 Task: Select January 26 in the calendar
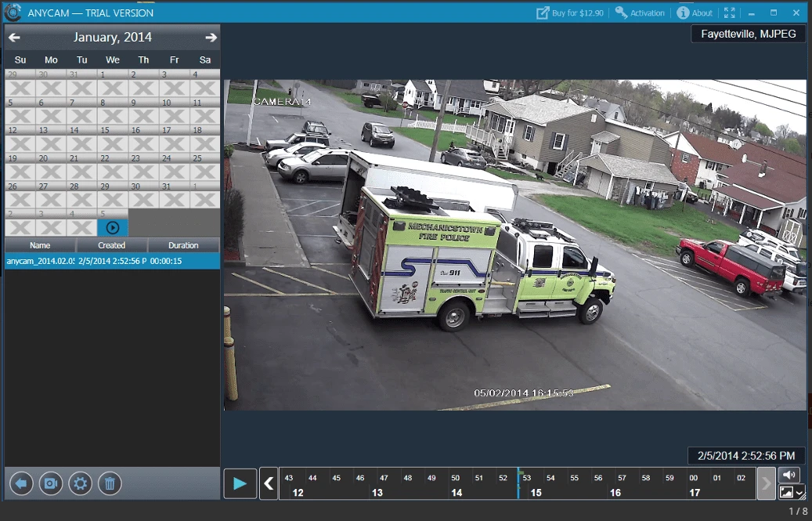pos(20,195)
